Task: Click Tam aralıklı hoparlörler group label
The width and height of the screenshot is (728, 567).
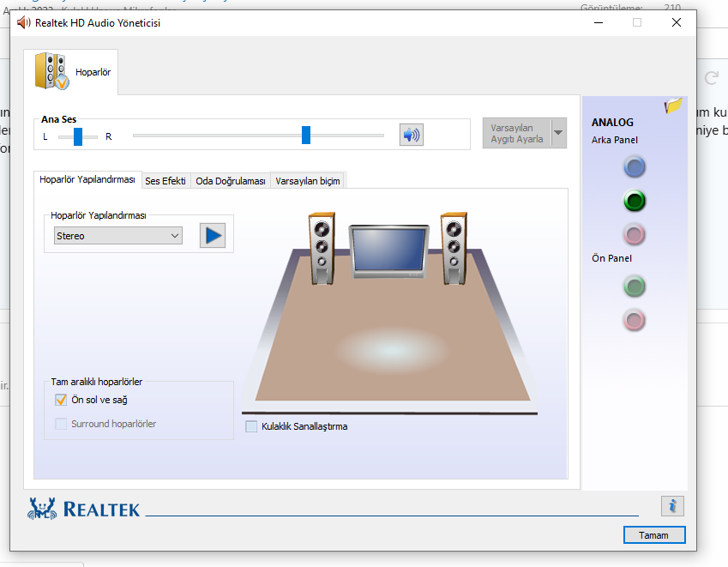Action: click(97, 382)
